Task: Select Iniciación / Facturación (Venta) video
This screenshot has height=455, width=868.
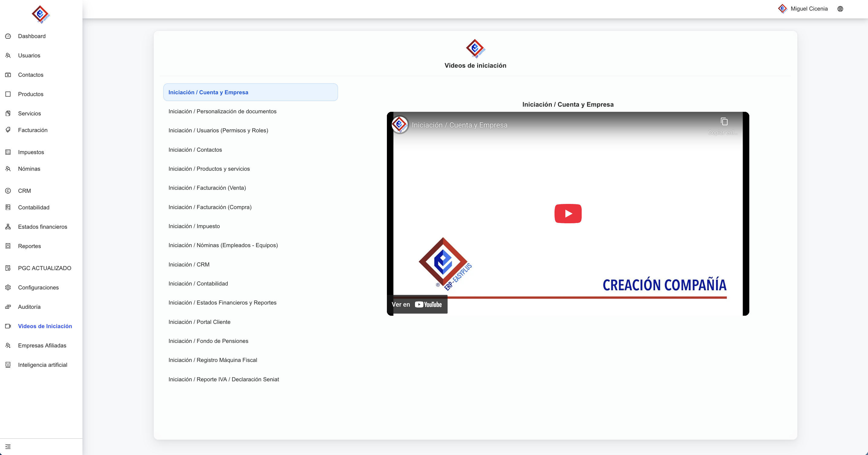Action: coord(207,188)
